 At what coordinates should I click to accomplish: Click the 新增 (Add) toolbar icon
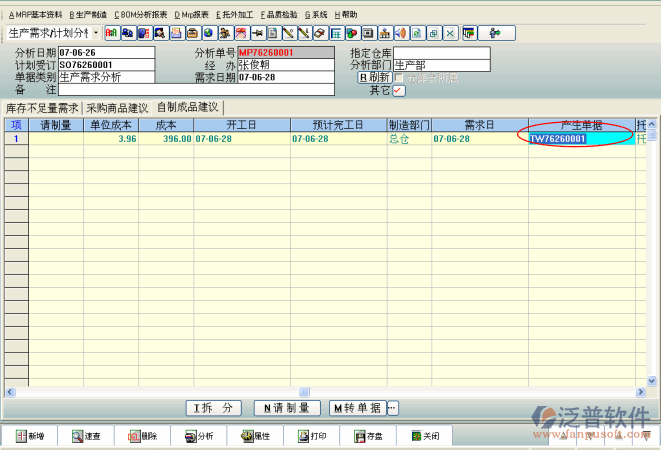28,436
